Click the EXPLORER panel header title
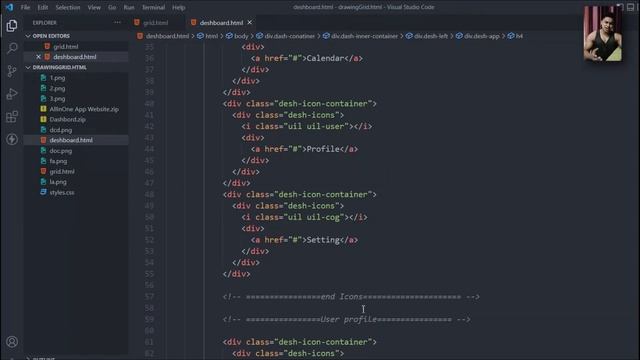 [44, 23]
